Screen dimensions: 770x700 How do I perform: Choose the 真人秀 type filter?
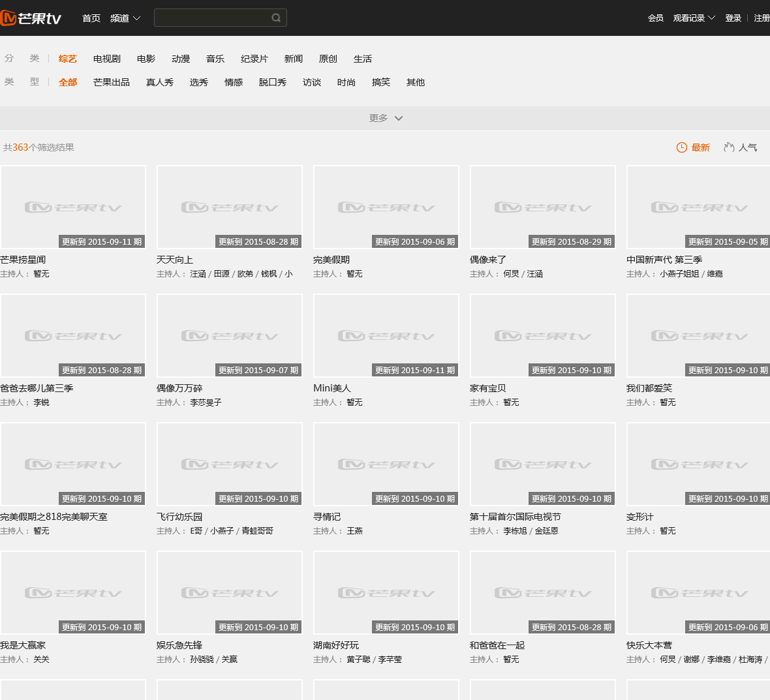(x=160, y=82)
